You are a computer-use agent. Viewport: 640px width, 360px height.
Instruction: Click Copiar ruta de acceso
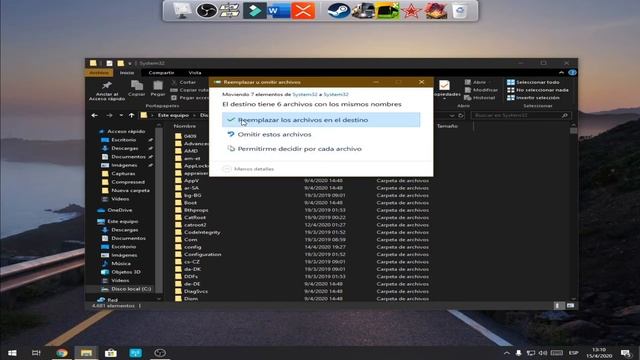(x=189, y=90)
